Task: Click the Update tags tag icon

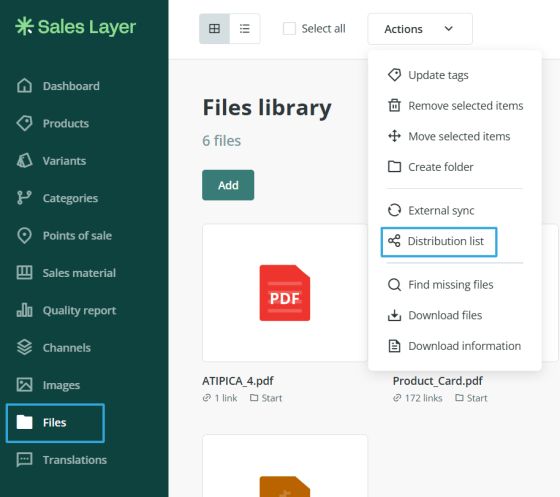Action: (x=394, y=75)
